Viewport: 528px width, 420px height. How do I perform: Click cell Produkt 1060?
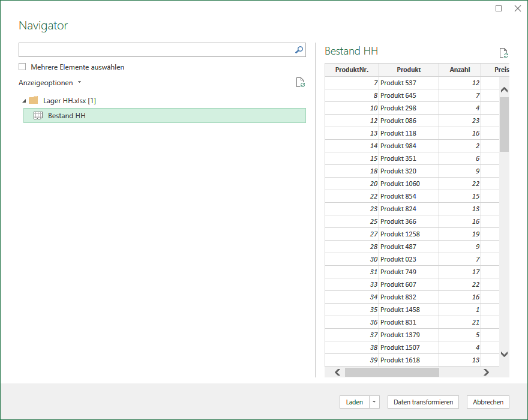409,184
